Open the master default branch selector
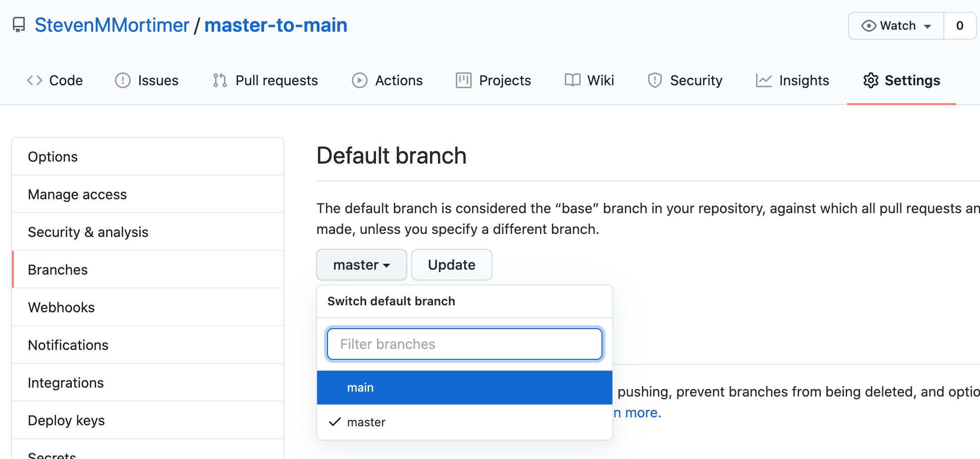This screenshot has height=459, width=980. click(x=361, y=265)
